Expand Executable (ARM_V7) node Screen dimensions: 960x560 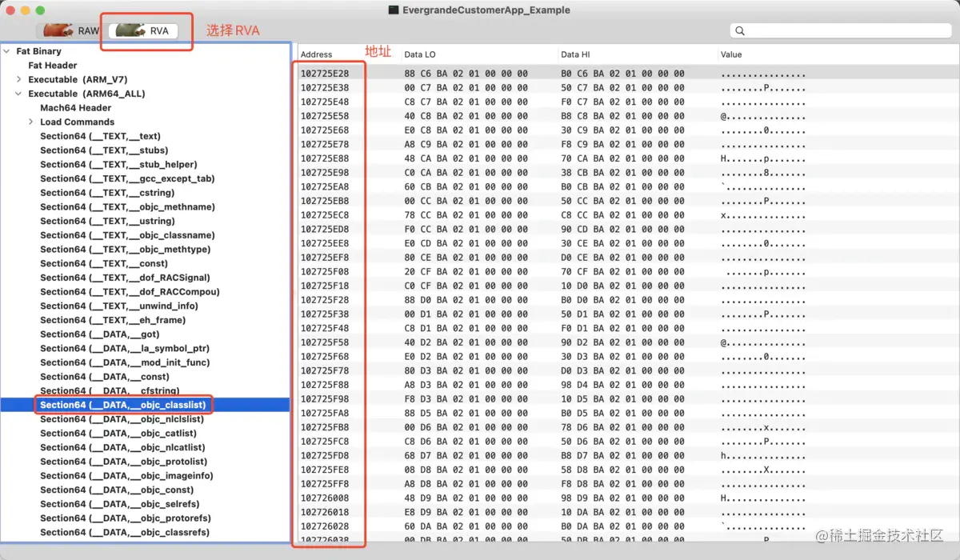click(x=19, y=79)
